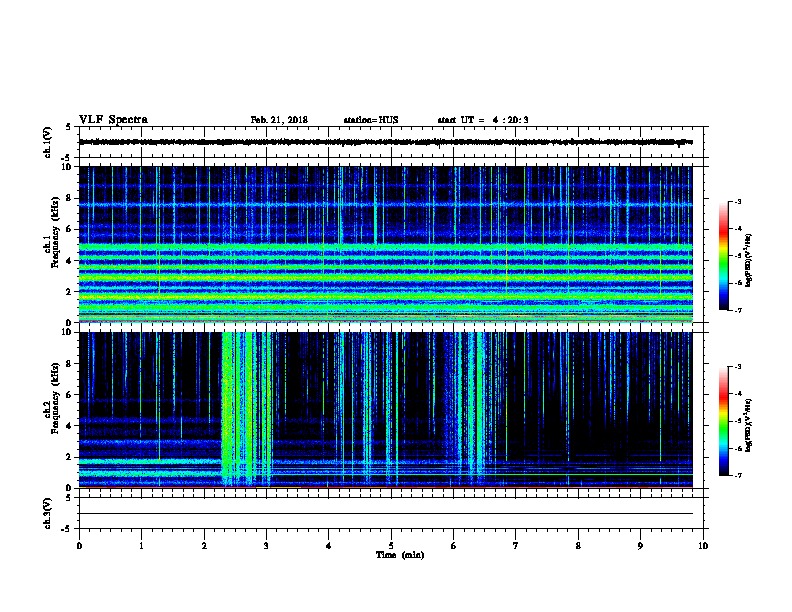Click the flat ch.3 voltage trace line

[x=385, y=514]
